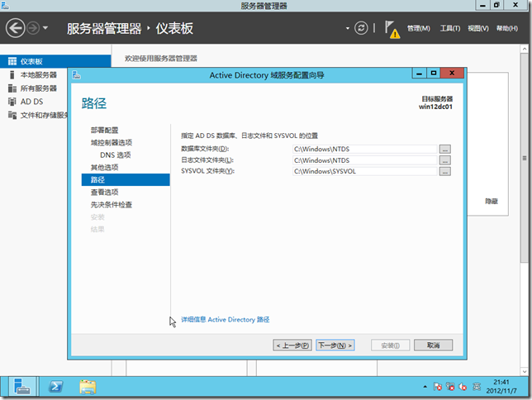Open the navigation history dropdown beside forward arrow
The width and height of the screenshot is (532, 400).
[x=45, y=28]
